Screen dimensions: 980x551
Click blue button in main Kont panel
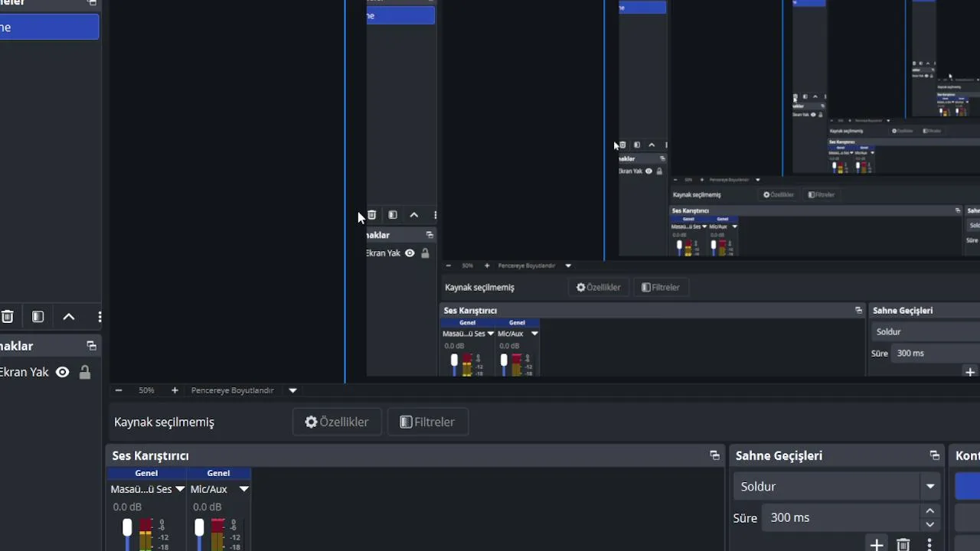click(x=968, y=486)
